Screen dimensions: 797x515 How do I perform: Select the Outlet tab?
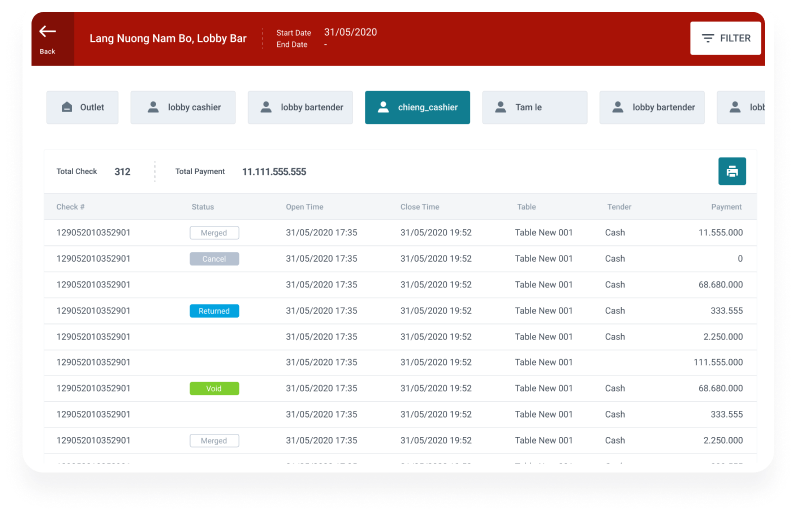(x=82, y=107)
